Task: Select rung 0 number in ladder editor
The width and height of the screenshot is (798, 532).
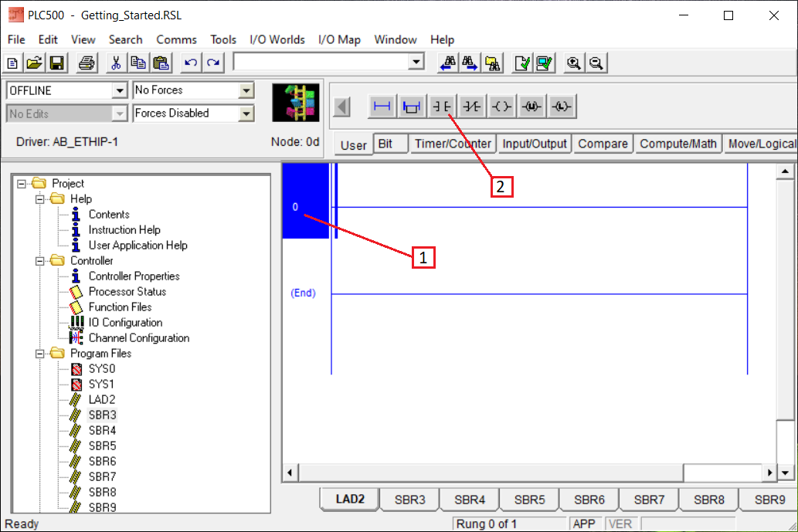Action: pos(295,207)
